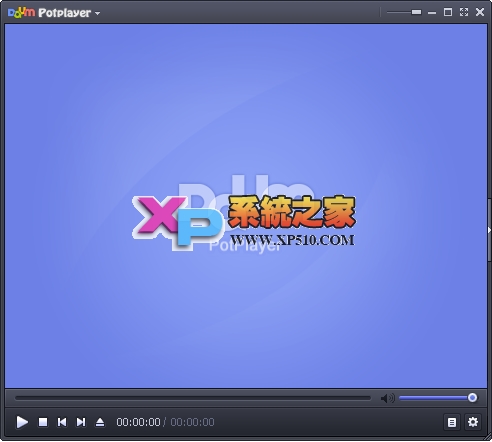
Task: Expand the side panel arrow on right edge
Action: click(489, 230)
